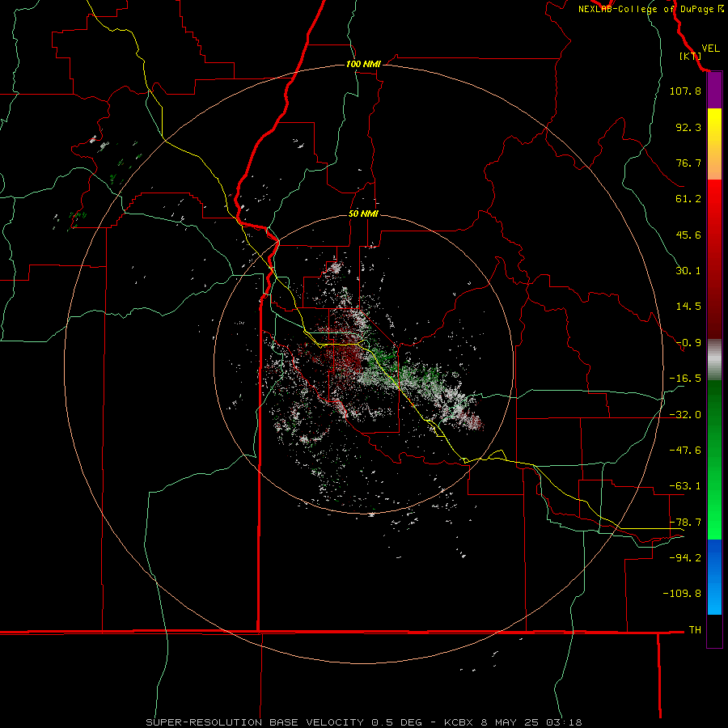The image size is (728, 728).
Task: Select the -109.8 scale value
Action: point(682,594)
